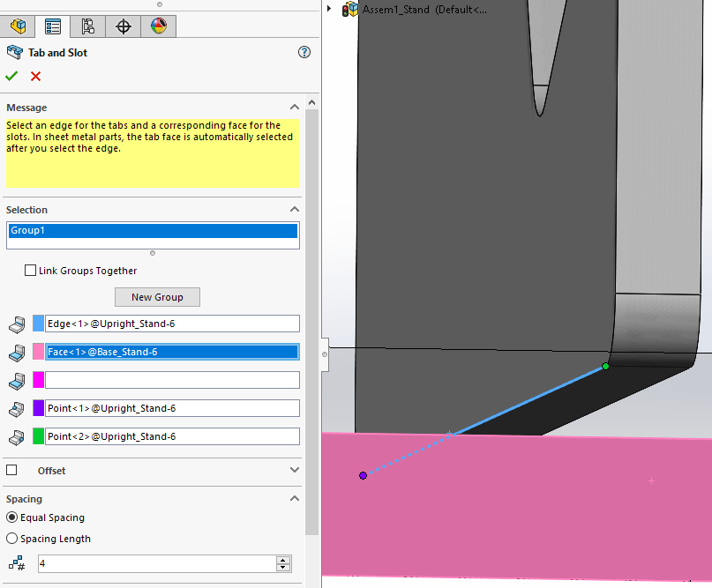Click the Edge<1>@Upright_Stand-6 selection field

tap(172, 324)
